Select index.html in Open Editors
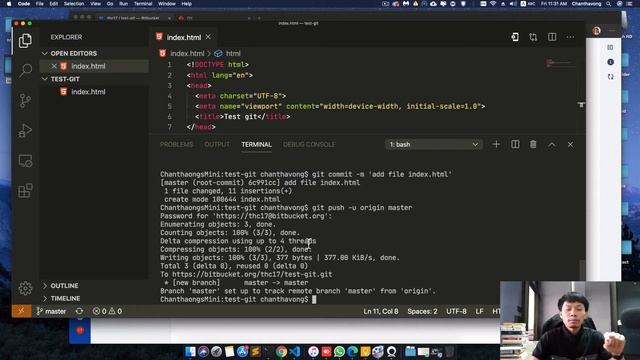Viewport: 640px width, 360px height. click(88, 66)
